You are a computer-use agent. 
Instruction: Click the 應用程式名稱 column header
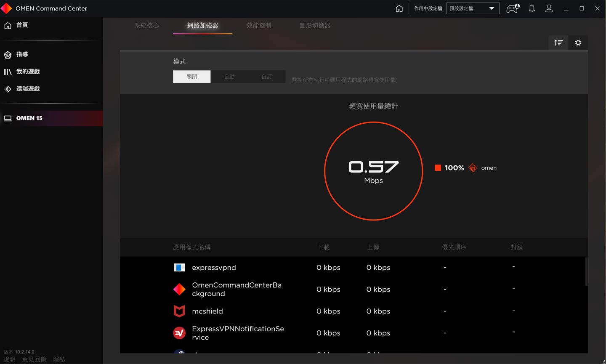[191, 247]
